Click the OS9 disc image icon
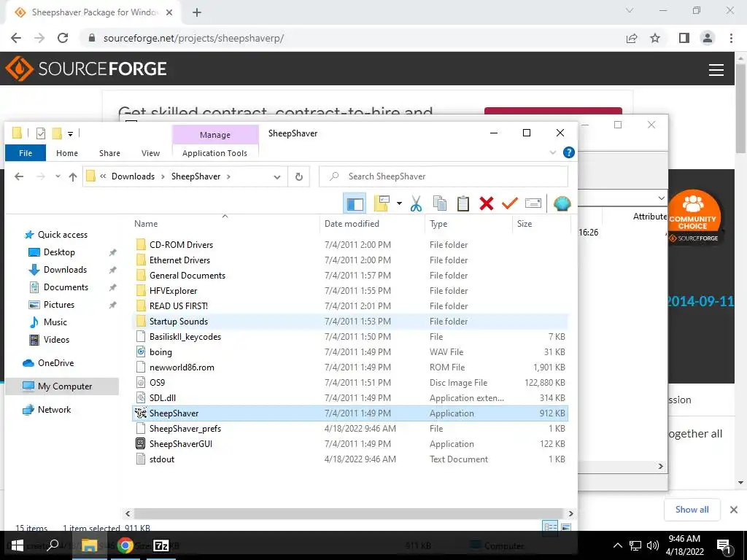The height and width of the screenshot is (560, 747). (x=140, y=382)
